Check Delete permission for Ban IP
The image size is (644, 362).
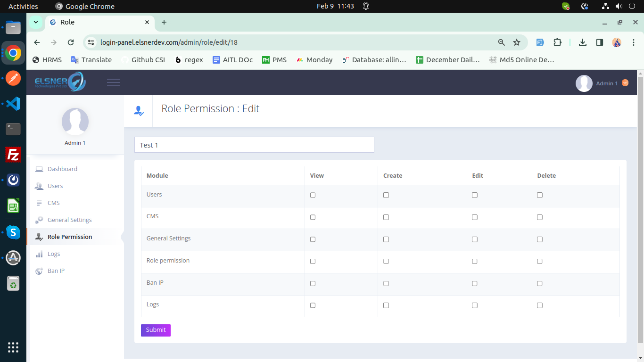[539, 283]
